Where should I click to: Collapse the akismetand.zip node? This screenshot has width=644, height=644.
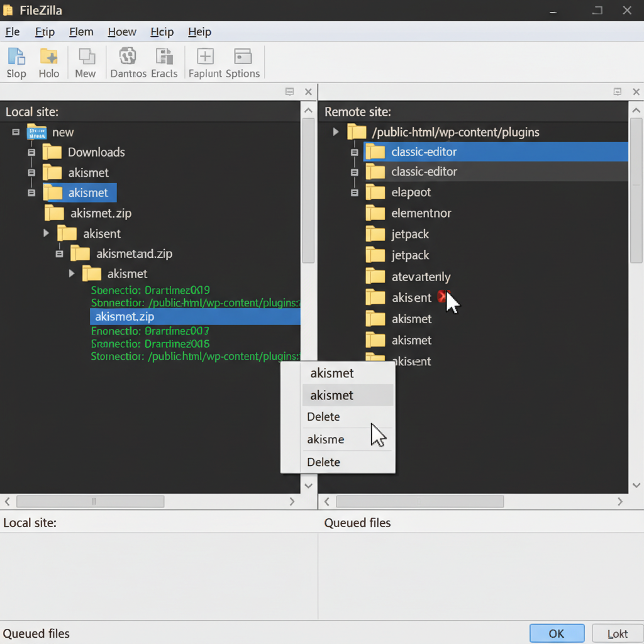59,254
